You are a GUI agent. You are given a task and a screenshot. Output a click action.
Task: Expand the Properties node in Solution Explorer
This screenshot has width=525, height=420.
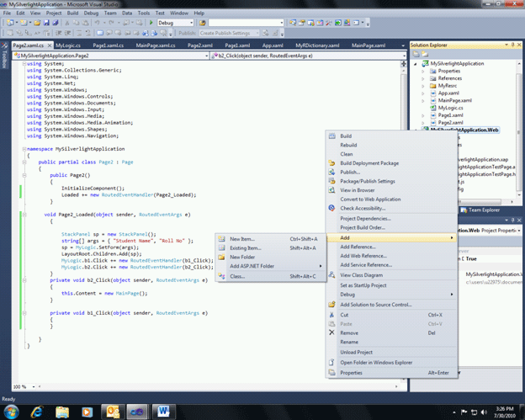[x=423, y=71]
